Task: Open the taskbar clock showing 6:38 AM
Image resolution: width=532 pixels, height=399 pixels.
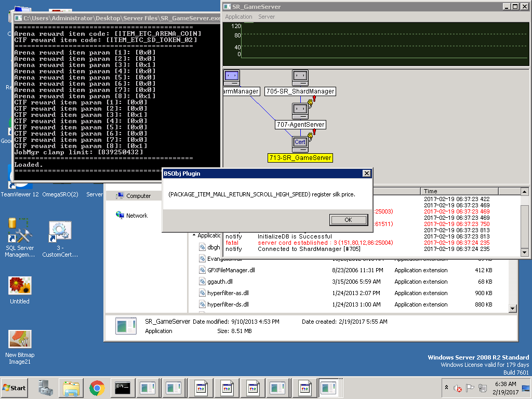Action: pyautogui.click(x=506, y=388)
